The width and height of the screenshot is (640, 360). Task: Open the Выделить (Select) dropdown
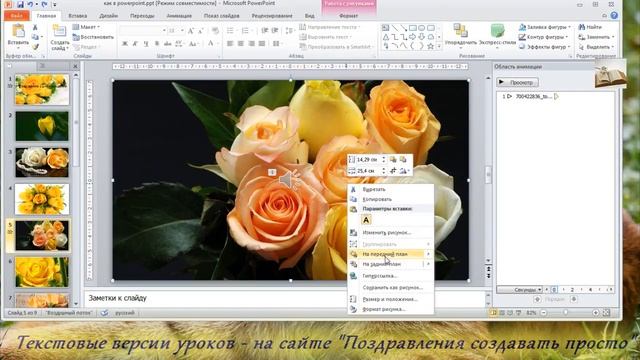click(x=597, y=47)
